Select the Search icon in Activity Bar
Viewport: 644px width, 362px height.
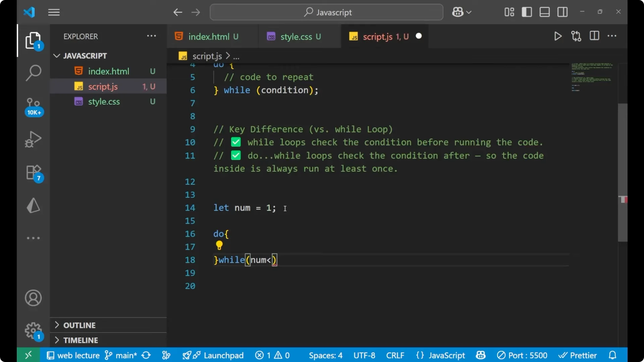tap(33, 72)
